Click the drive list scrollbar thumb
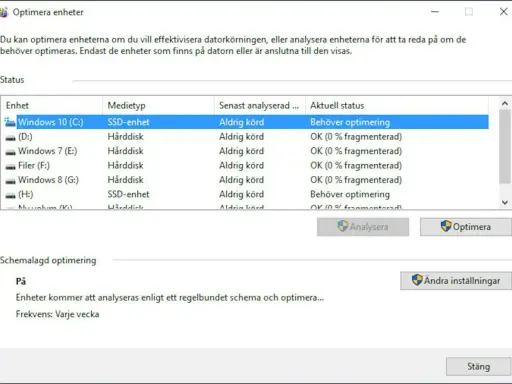The image size is (512, 384). coord(505,147)
